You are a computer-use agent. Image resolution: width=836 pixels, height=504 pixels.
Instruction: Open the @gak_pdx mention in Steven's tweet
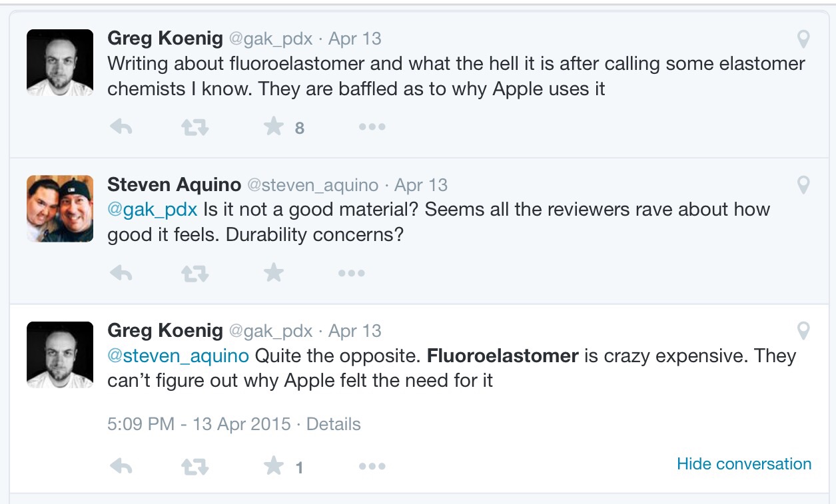point(153,210)
